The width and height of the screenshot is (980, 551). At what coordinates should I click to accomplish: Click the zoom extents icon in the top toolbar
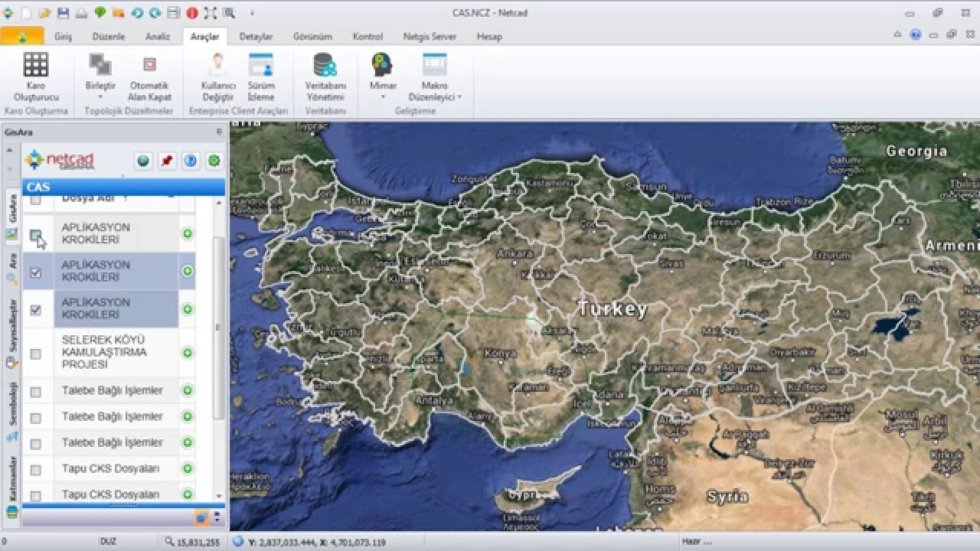coord(211,13)
